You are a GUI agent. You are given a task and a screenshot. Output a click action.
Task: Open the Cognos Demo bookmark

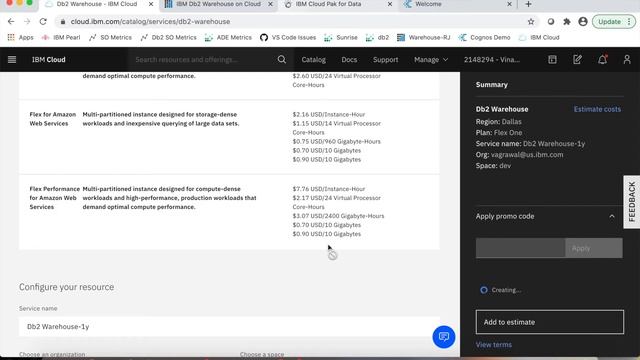[x=484, y=38]
